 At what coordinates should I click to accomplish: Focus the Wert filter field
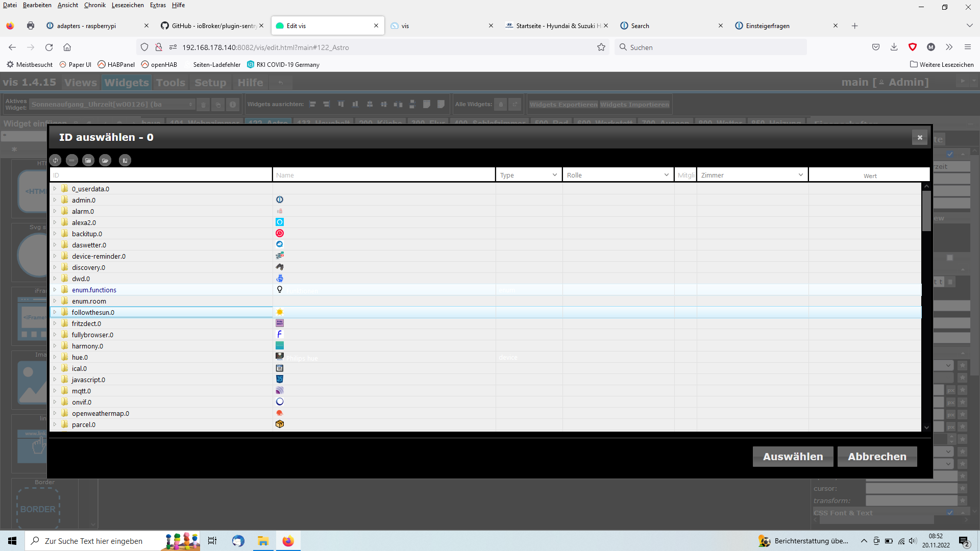click(x=869, y=175)
